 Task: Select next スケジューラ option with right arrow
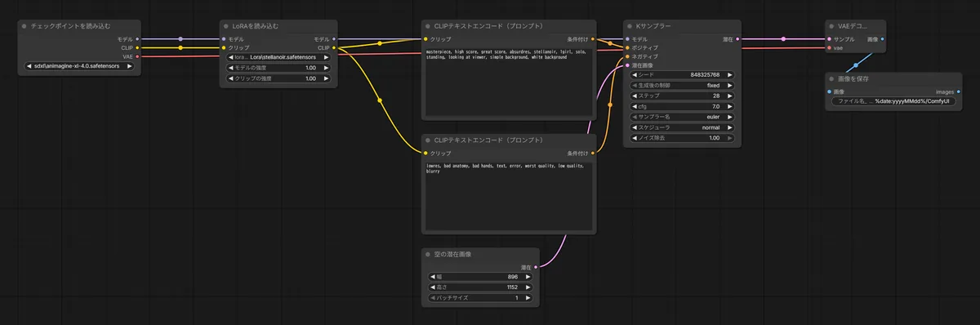[730, 127]
